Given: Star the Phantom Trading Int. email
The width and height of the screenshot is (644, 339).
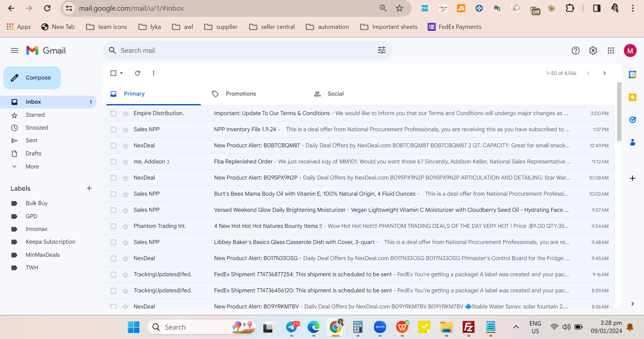Looking at the screenshot, I should pos(125,227).
